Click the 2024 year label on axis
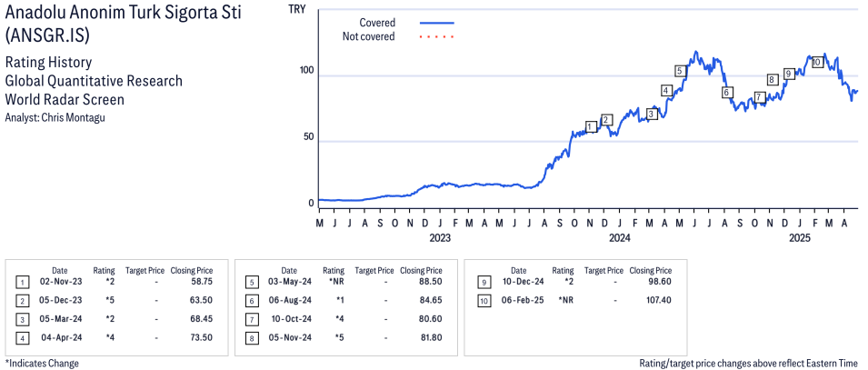This screenshot has height=370, width=868. pos(620,238)
